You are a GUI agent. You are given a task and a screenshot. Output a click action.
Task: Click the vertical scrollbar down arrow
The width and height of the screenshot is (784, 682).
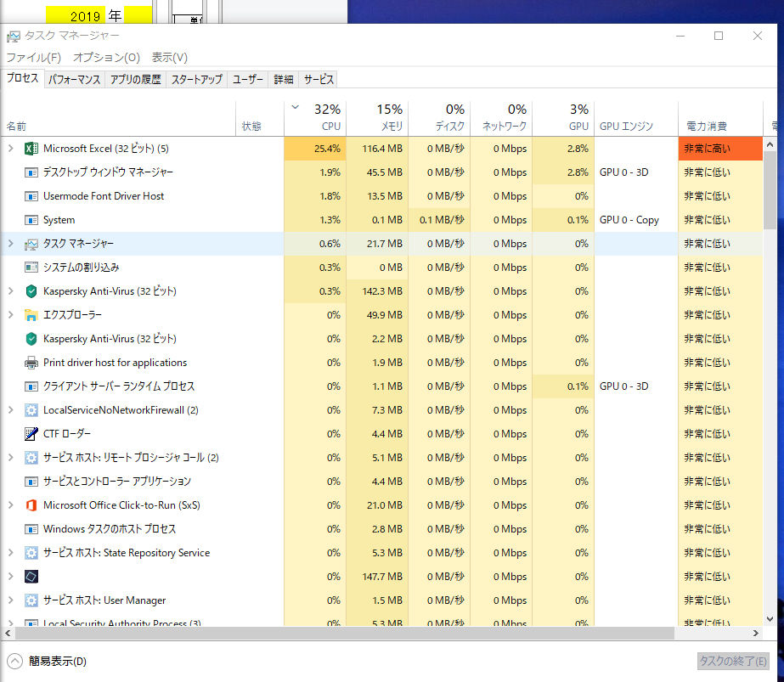(x=770, y=619)
